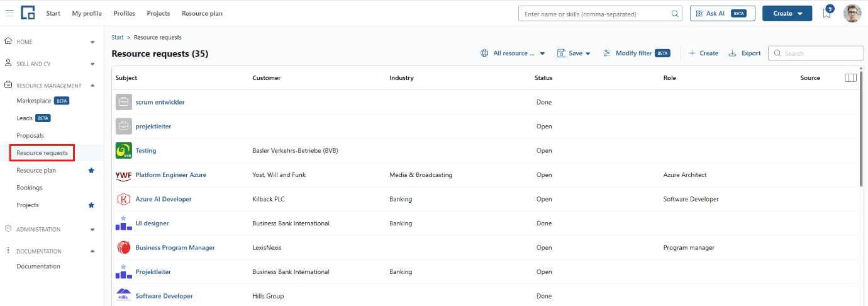Image resolution: width=868 pixels, height=306 pixels.
Task: Open the Save dropdown
Action: point(574,54)
